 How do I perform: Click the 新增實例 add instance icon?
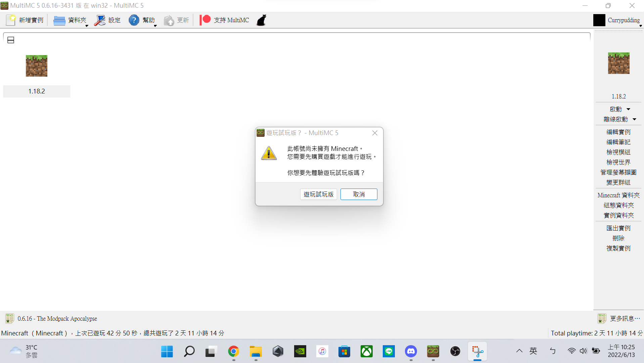[11, 20]
